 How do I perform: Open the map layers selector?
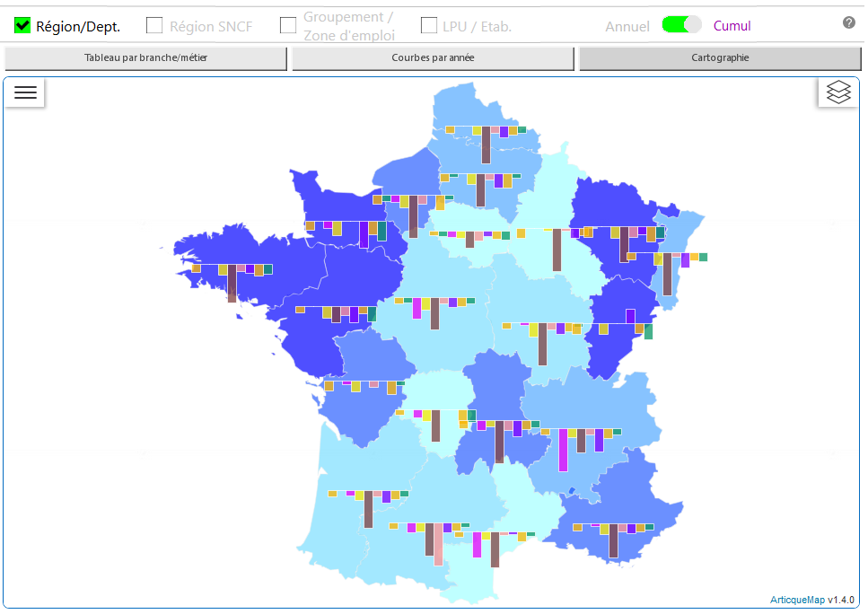(x=838, y=92)
